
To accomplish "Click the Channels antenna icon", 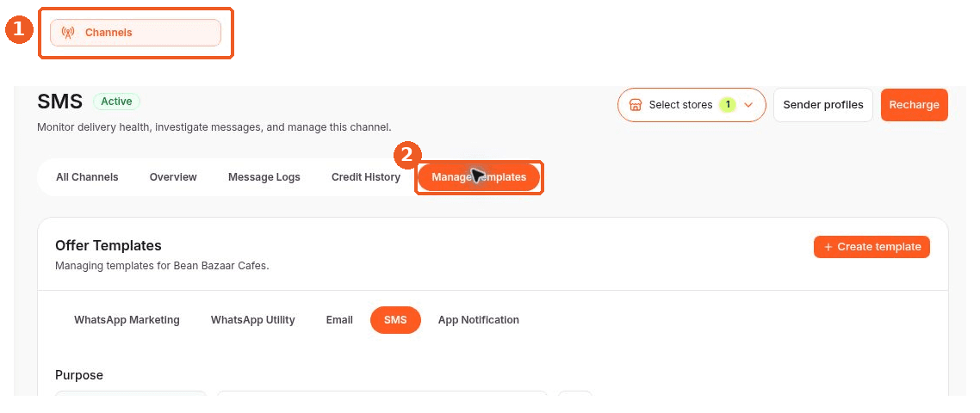I will point(69,33).
